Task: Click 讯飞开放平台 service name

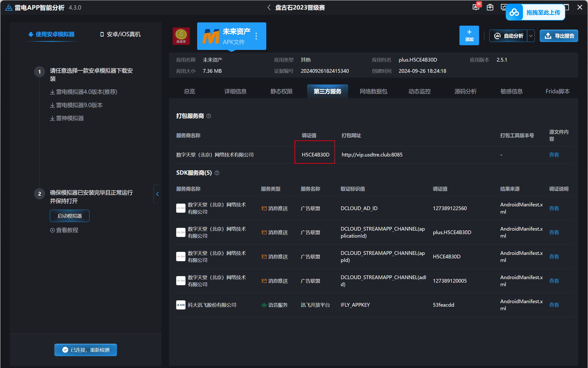Action: (x=315, y=305)
